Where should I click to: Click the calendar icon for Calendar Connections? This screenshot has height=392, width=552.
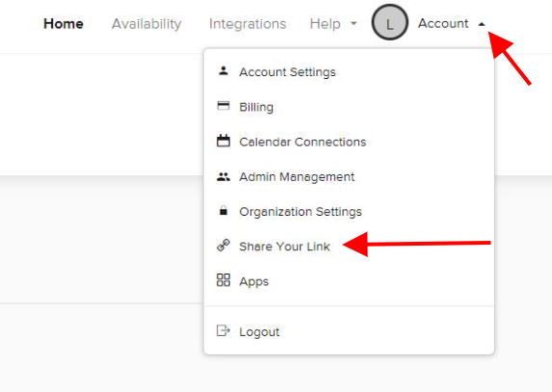pyautogui.click(x=223, y=141)
